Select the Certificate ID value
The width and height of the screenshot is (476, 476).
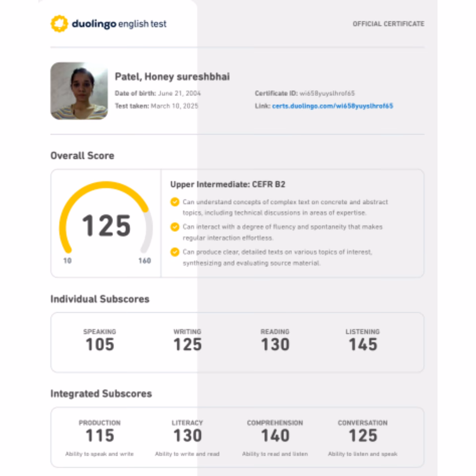pos(327,93)
